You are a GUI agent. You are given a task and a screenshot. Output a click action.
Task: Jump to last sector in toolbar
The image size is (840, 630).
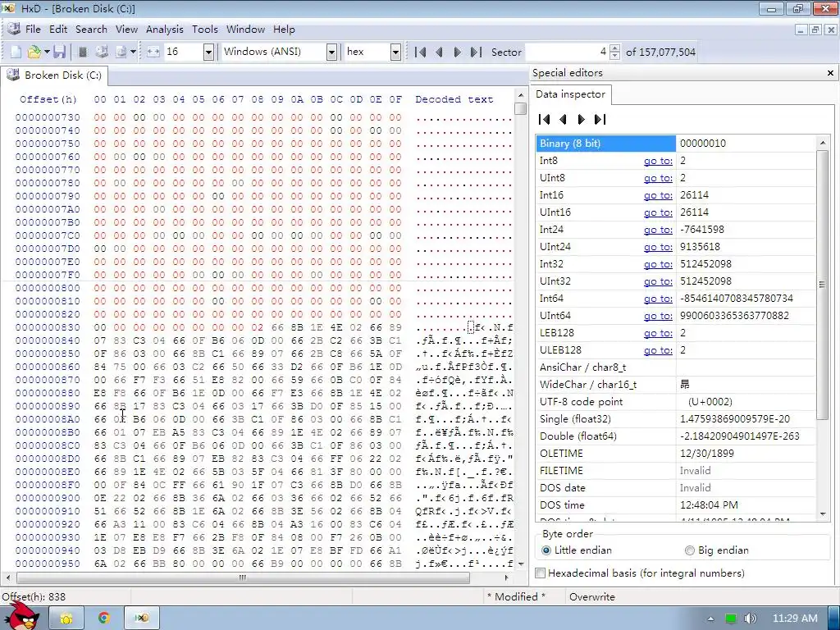pyautogui.click(x=476, y=52)
